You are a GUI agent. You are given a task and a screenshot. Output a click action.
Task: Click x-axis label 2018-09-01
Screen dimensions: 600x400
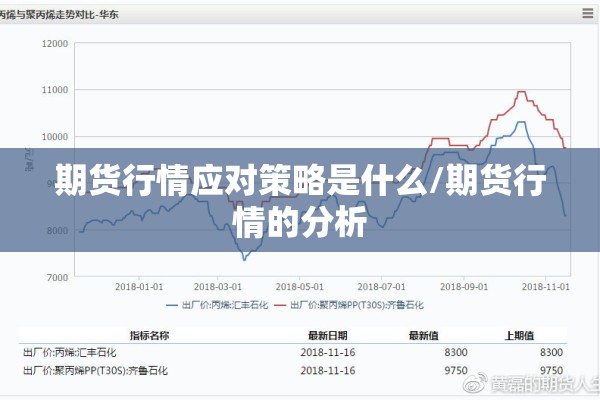464,287
